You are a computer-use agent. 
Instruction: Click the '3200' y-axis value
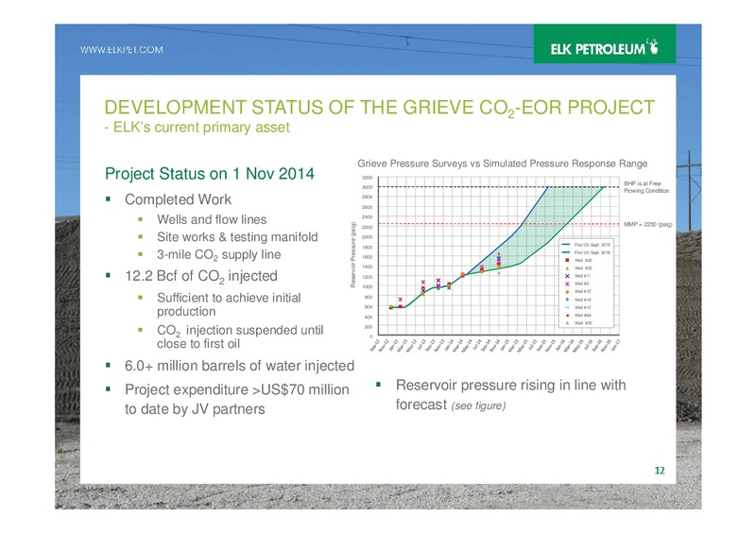368,178
